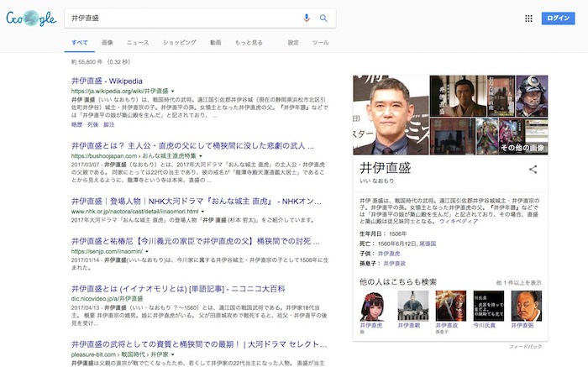Open the Google apps grid icon
The height and width of the screenshot is (367, 588).
528,18
